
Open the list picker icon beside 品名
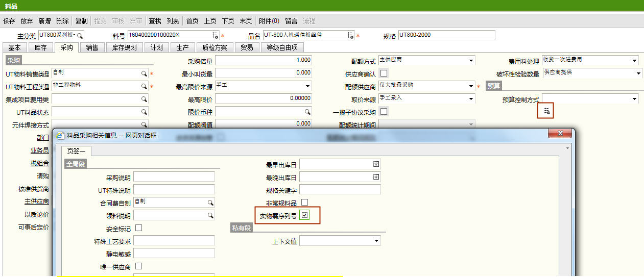click(350, 35)
